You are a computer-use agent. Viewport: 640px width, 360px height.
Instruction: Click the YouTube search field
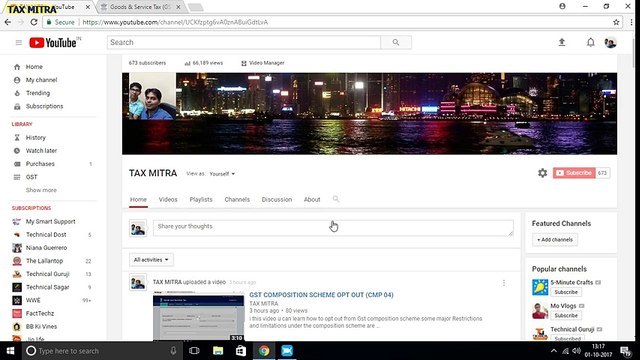tap(244, 42)
